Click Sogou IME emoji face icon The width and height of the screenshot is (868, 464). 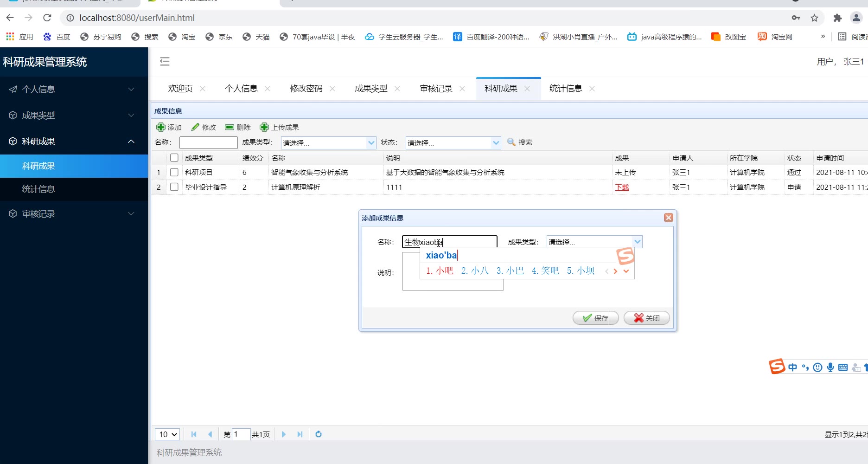(818, 367)
